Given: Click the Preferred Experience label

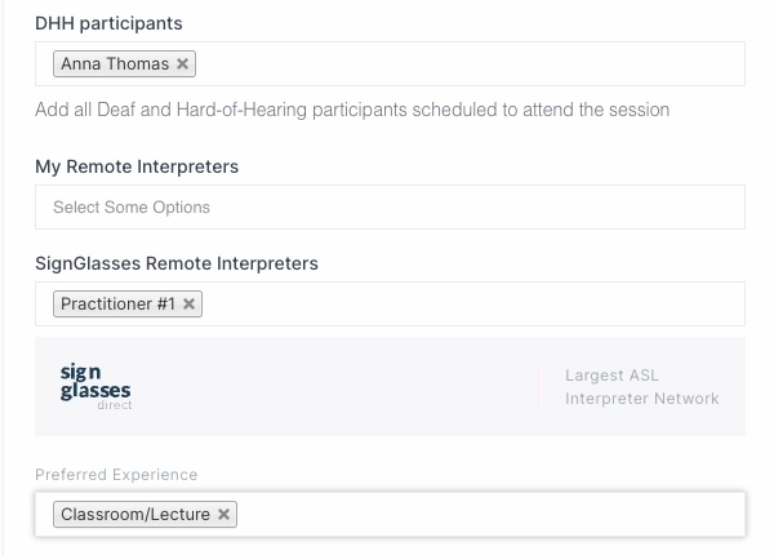Looking at the screenshot, I should click(116, 474).
